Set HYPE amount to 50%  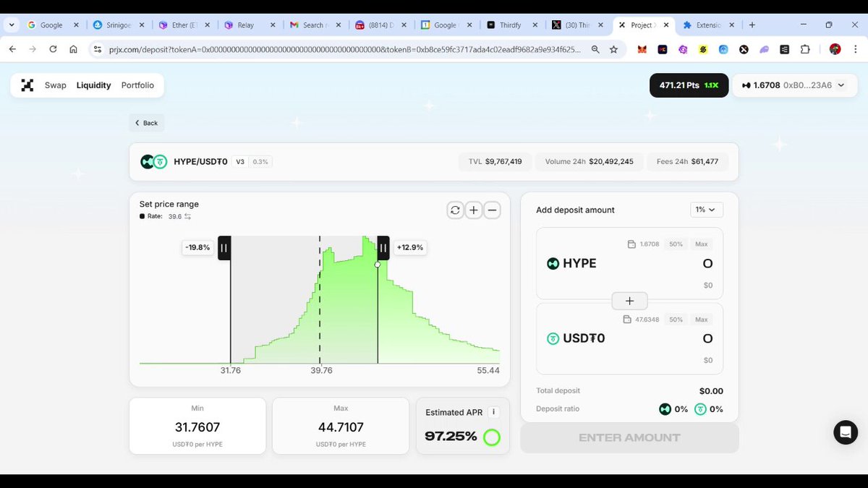coord(676,244)
